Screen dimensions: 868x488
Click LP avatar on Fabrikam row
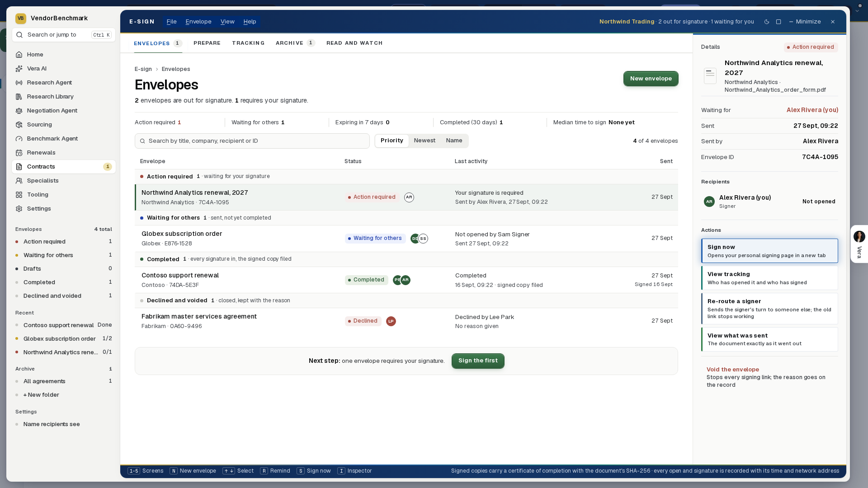(x=391, y=321)
